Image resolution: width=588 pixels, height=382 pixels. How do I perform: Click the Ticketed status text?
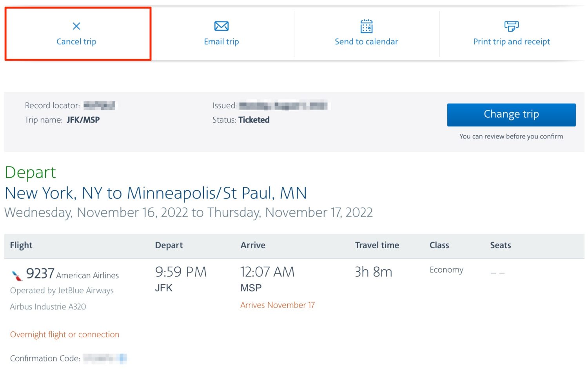pyautogui.click(x=254, y=120)
